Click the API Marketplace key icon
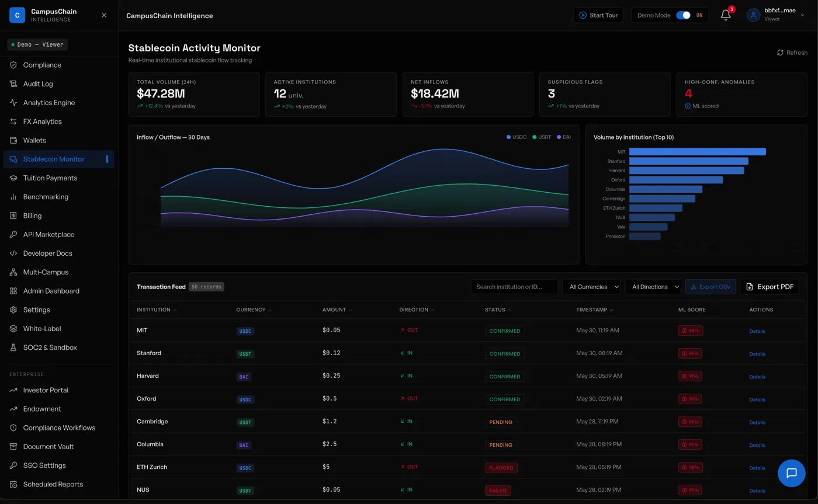This screenshot has width=818, height=504. (x=13, y=234)
